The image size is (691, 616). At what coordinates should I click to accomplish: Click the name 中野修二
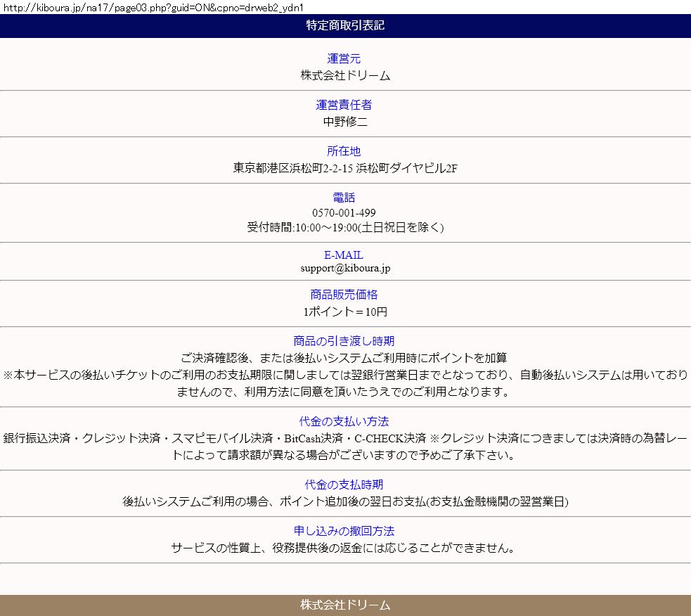pos(345,122)
